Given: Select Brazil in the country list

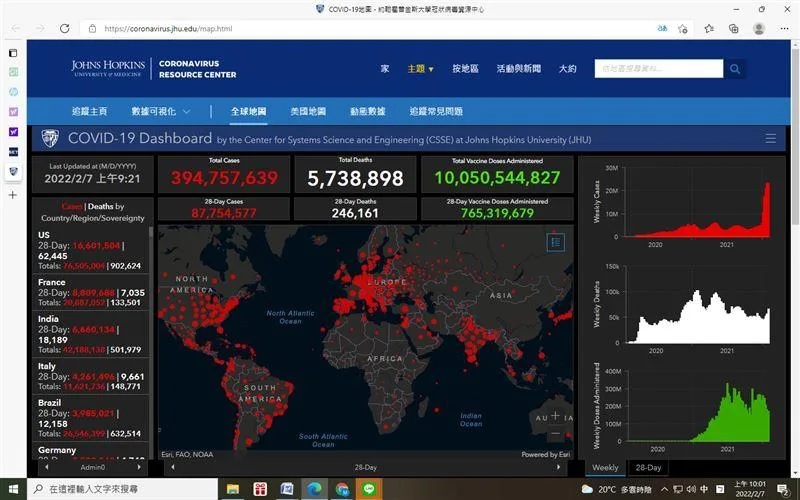Looking at the screenshot, I should pos(91,418).
